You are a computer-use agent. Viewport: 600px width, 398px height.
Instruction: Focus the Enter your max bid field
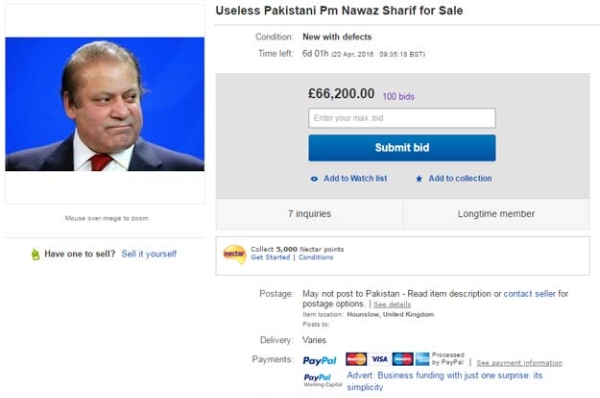point(402,118)
